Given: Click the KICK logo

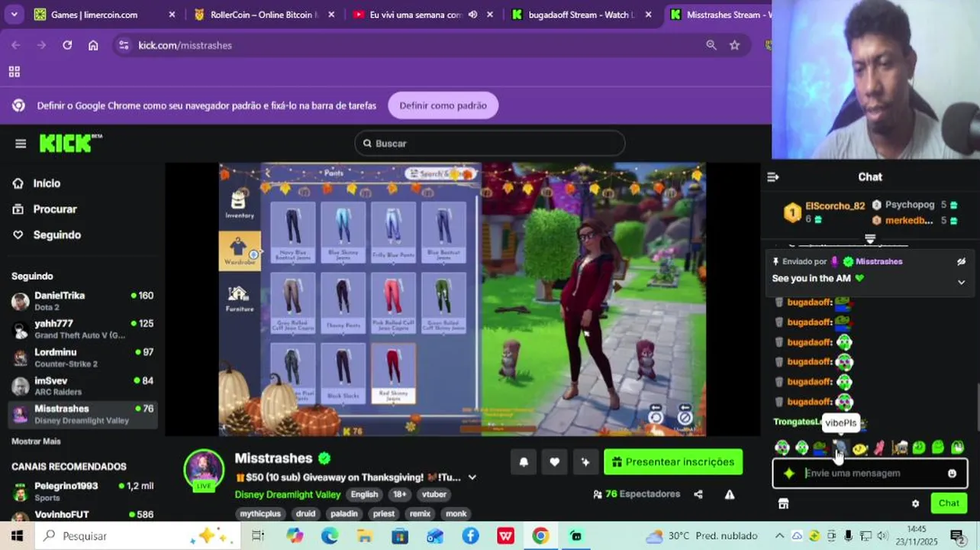Looking at the screenshot, I should 70,143.
